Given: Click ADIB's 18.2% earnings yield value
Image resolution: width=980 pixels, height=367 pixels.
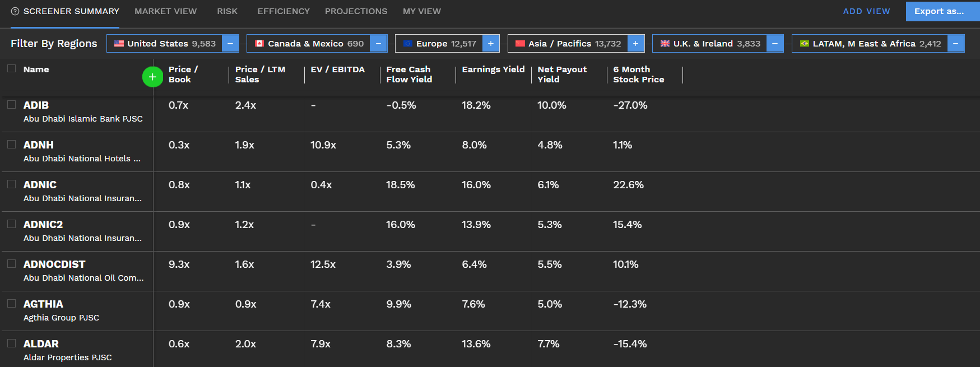Looking at the screenshot, I should 476,105.
